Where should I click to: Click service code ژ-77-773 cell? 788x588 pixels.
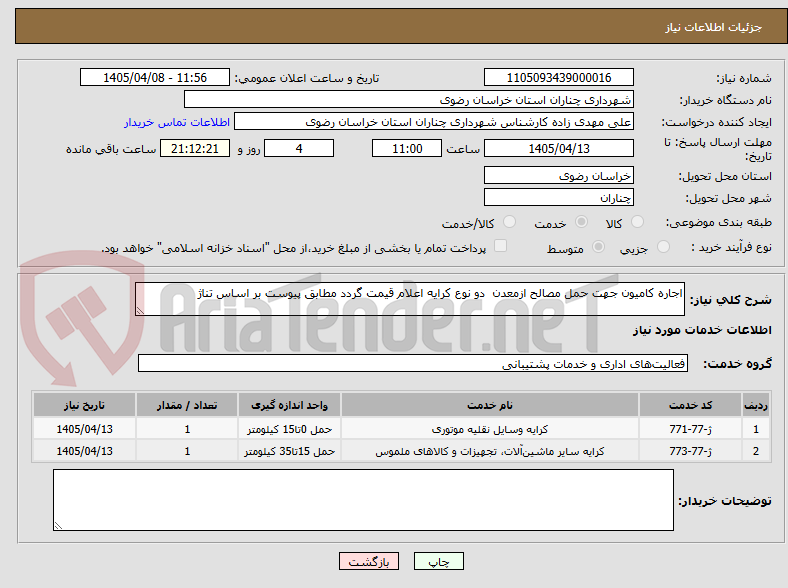coord(691,451)
